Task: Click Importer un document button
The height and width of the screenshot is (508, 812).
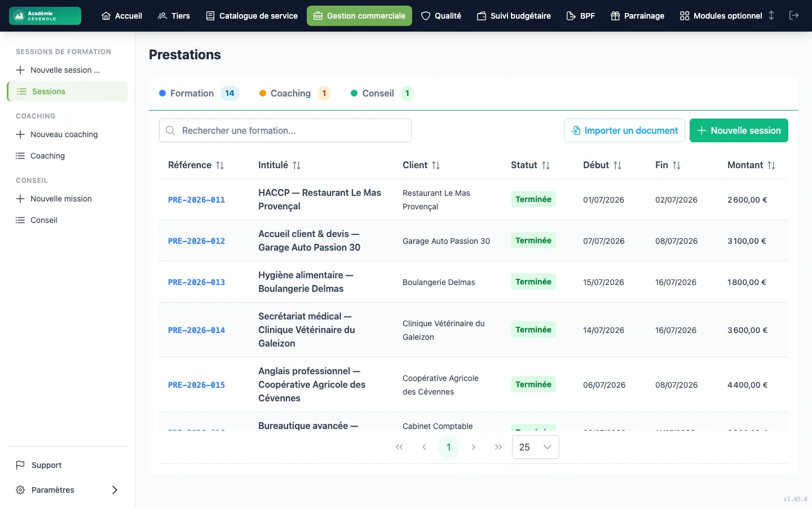Action: (624, 130)
